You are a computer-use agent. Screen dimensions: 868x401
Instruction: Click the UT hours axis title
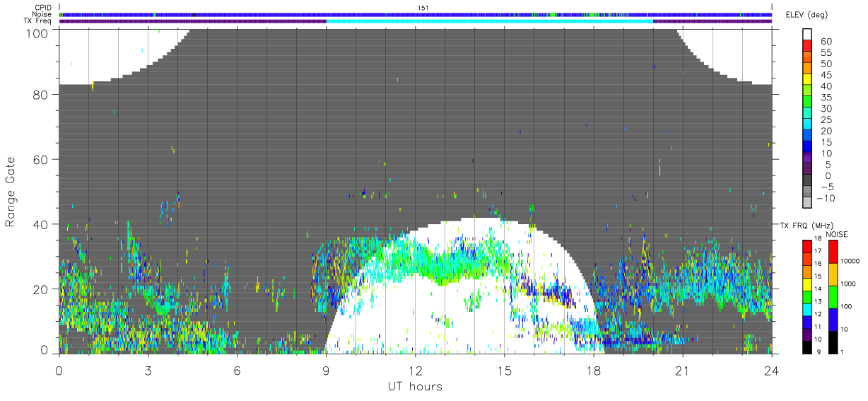(x=415, y=386)
